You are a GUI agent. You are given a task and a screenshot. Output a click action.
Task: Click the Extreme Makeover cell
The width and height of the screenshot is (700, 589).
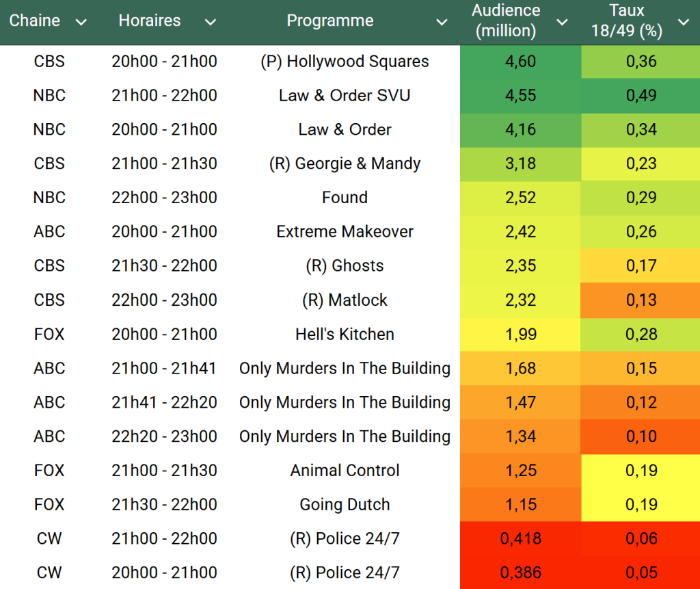tap(345, 232)
